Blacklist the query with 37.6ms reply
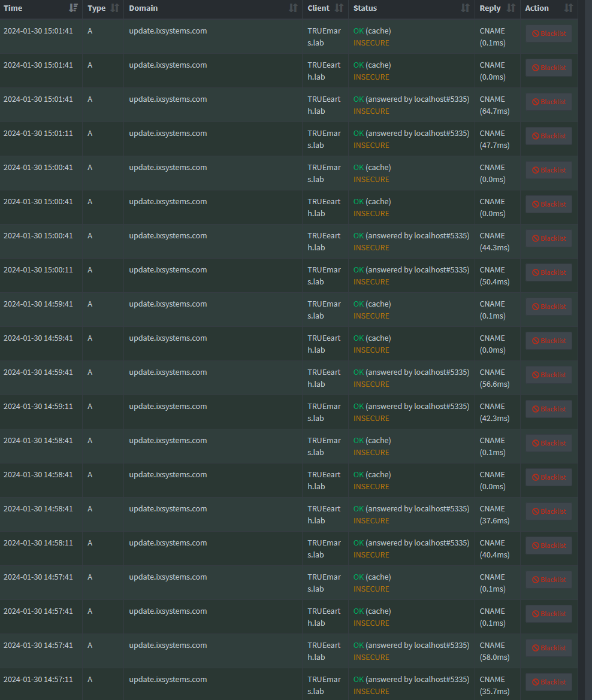 549,511
